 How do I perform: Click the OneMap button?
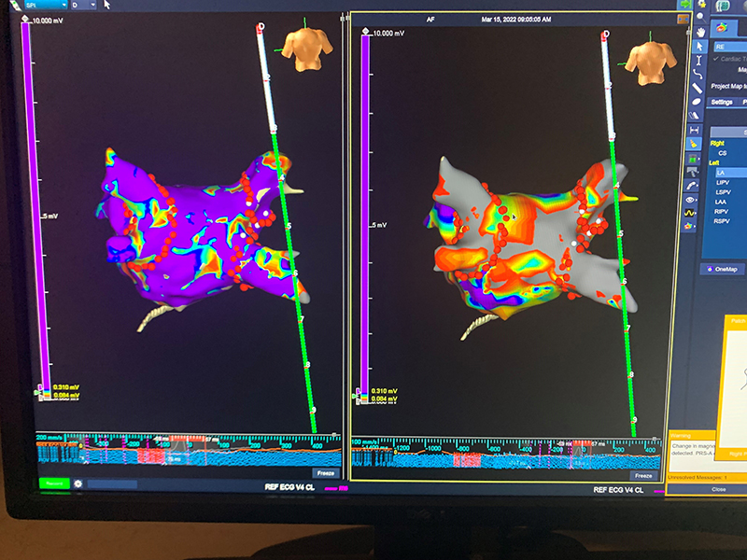click(722, 270)
